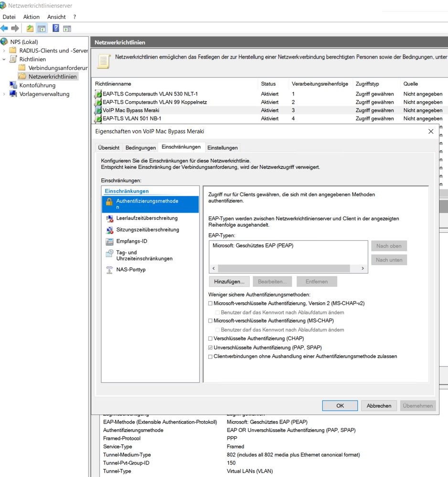Click the Abbrechen button
448x477 pixels.
(x=379, y=406)
